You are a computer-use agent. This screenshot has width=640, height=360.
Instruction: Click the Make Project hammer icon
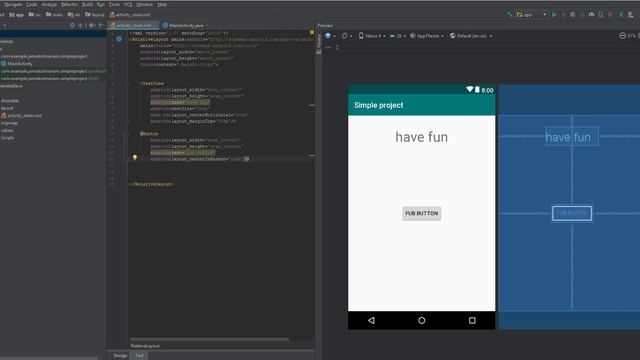click(509, 15)
